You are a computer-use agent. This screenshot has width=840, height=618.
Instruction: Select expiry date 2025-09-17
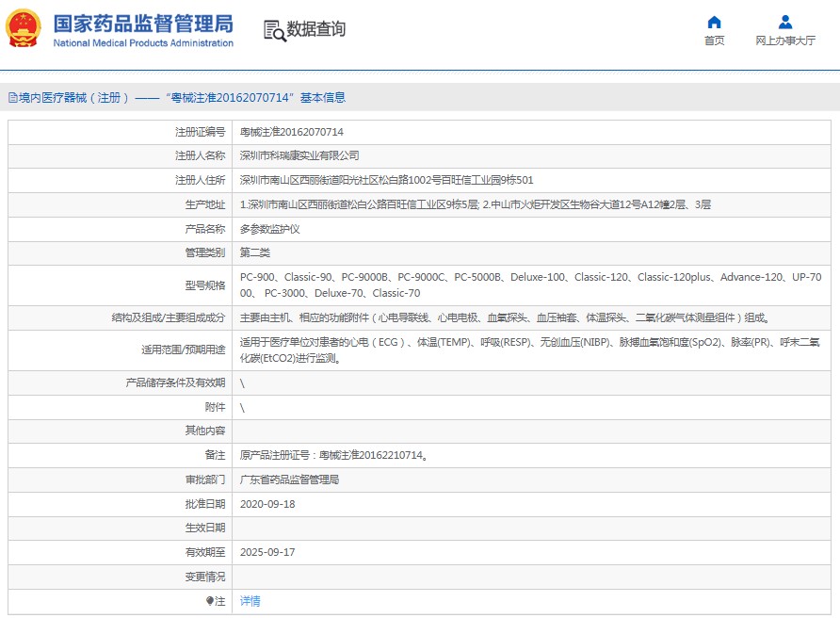tap(267, 552)
